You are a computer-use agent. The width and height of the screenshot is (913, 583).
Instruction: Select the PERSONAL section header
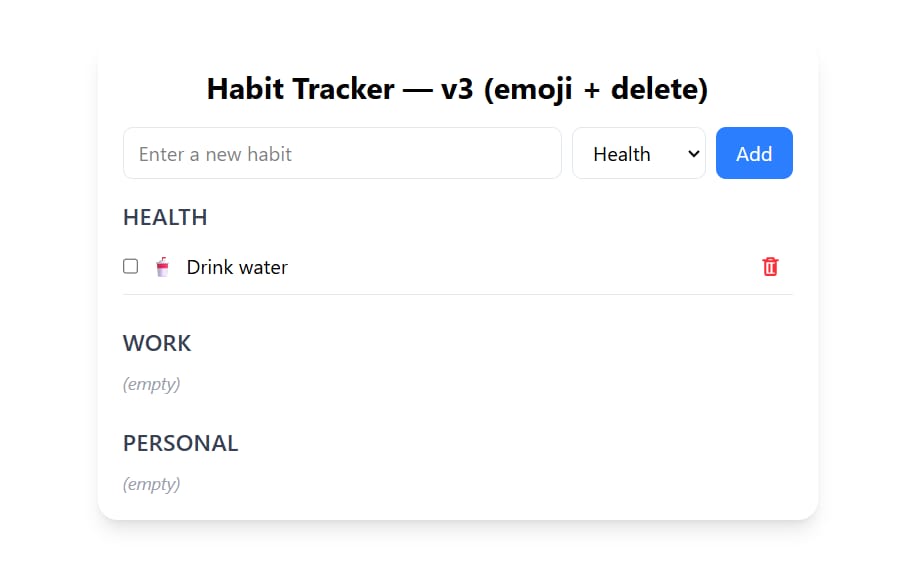click(180, 443)
